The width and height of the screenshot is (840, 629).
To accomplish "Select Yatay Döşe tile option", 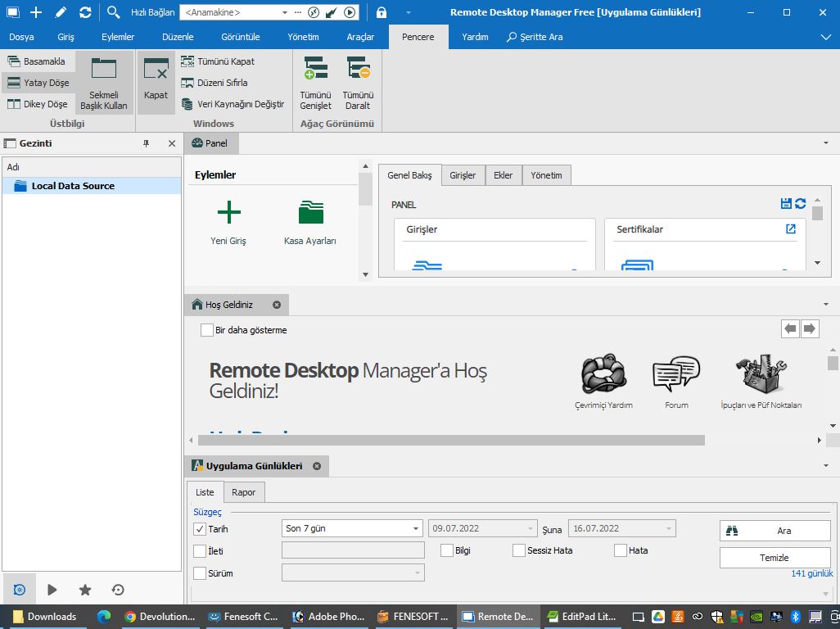I will point(38,83).
